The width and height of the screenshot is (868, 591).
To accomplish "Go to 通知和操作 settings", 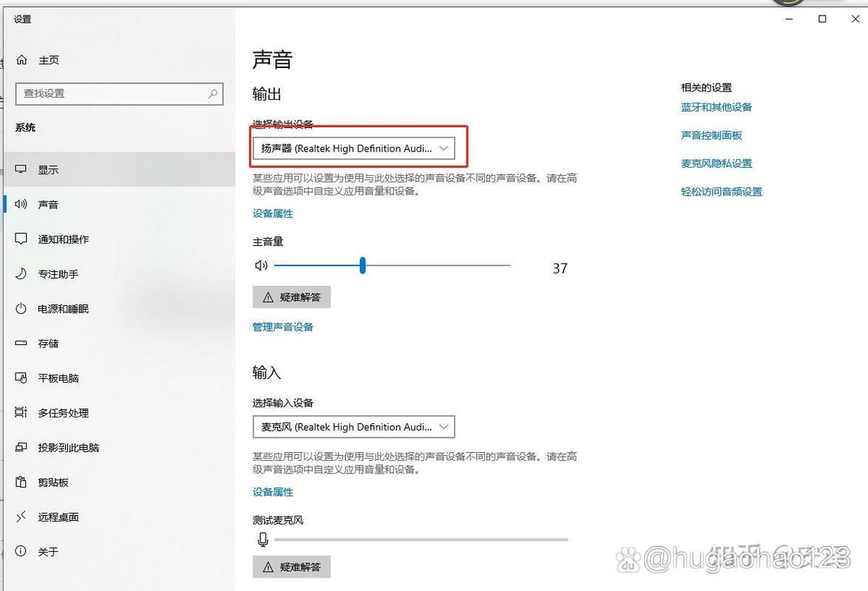I will coord(120,239).
